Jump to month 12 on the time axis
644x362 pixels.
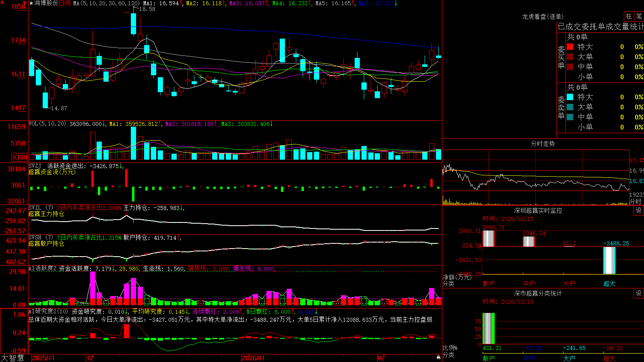tap(90, 358)
